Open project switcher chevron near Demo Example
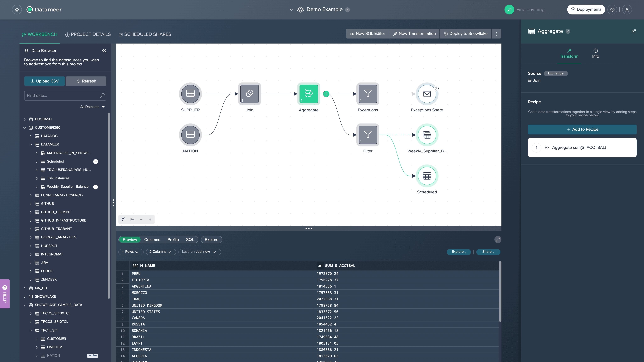The image size is (644, 362). pyautogui.click(x=291, y=10)
